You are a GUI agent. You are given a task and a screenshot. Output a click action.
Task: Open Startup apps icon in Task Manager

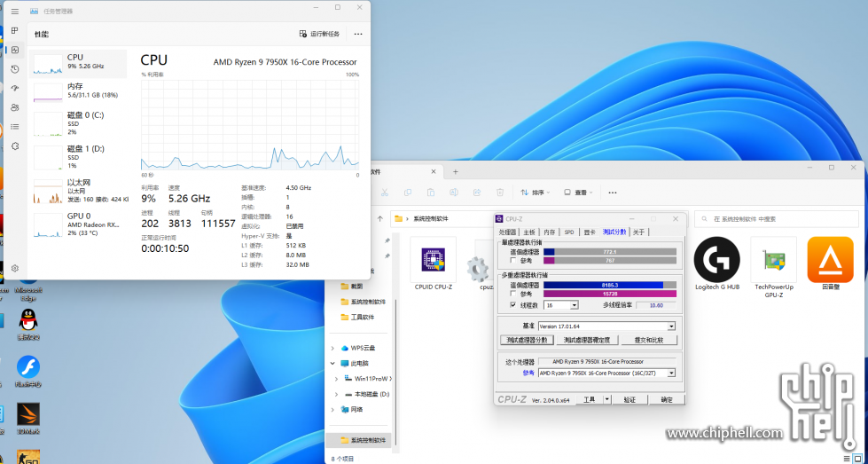click(15, 89)
